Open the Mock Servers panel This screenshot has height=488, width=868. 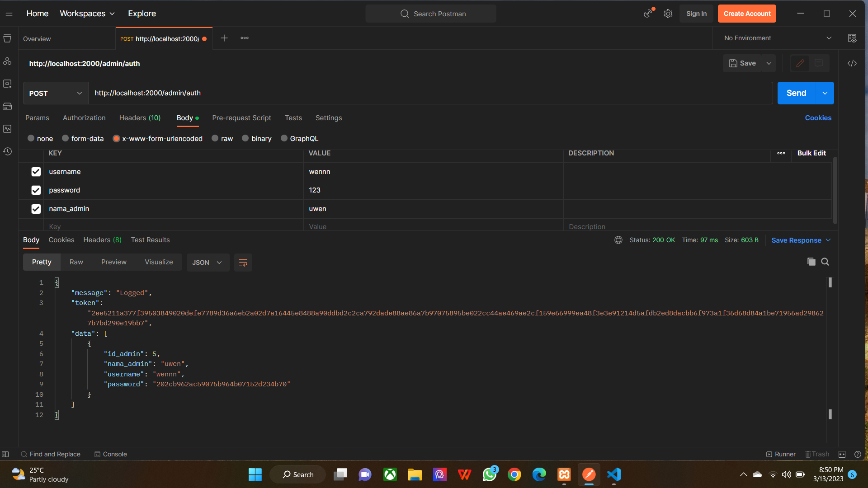(7, 107)
